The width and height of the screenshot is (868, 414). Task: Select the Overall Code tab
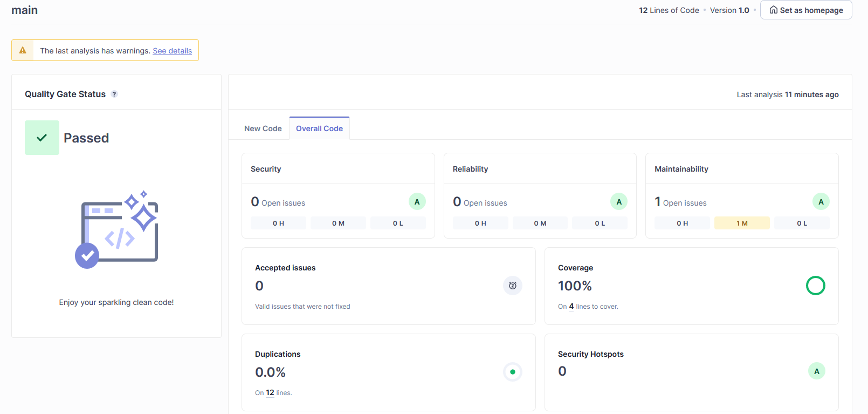(319, 128)
